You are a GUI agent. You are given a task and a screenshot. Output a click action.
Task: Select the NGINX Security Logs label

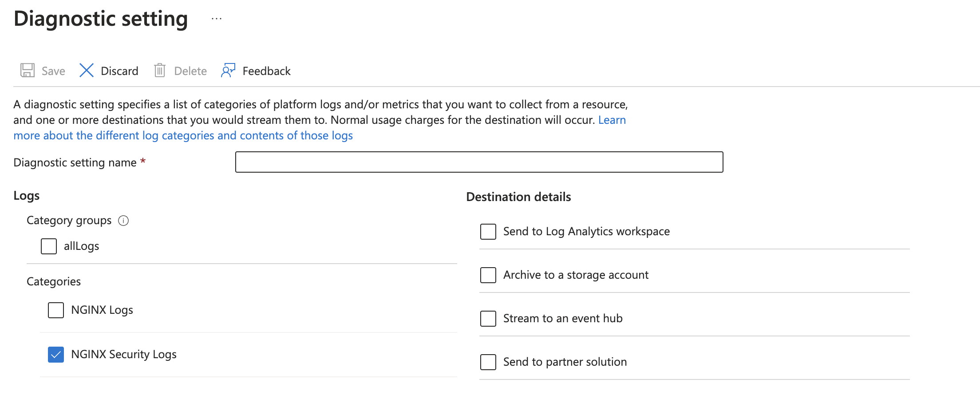[x=124, y=355]
